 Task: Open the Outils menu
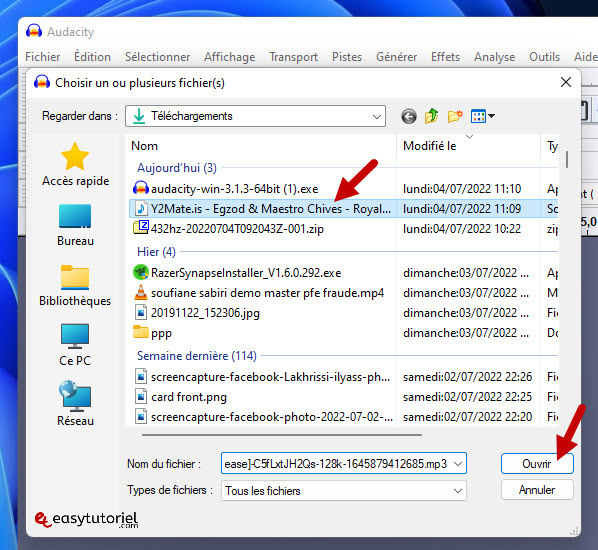click(544, 57)
